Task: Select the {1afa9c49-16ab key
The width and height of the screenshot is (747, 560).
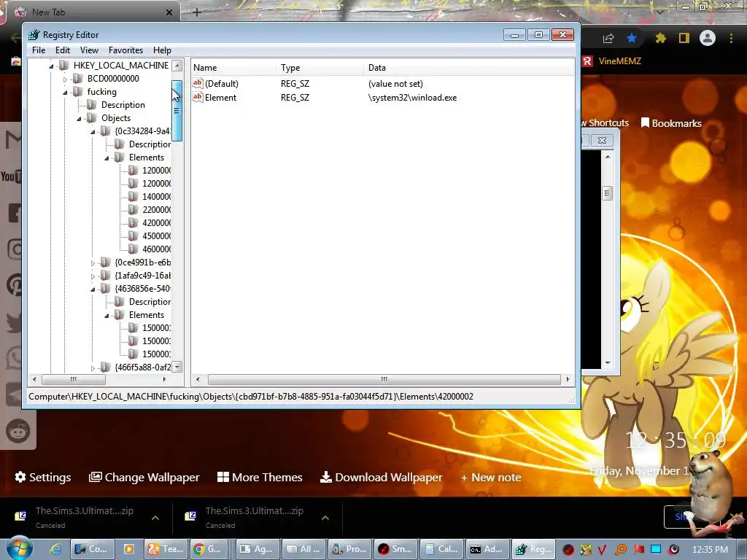Action: click(142, 276)
